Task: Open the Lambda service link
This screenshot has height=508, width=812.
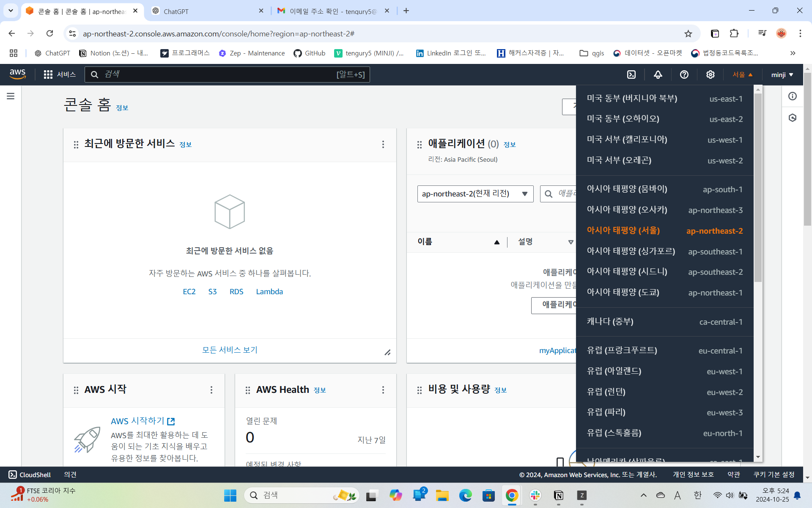Action: [x=269, y=292]
